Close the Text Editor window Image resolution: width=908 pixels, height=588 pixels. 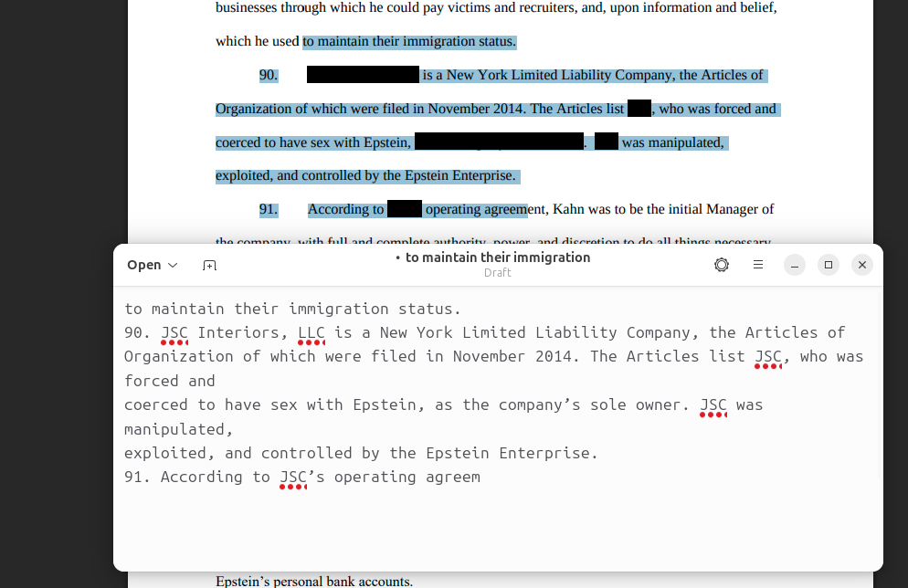(862, 265)
